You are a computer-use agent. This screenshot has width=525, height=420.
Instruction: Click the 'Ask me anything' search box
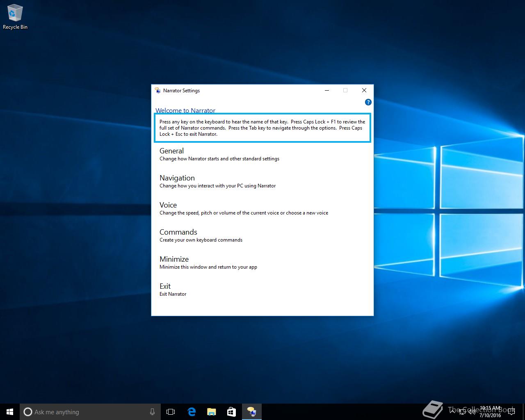tap(86, 412)
